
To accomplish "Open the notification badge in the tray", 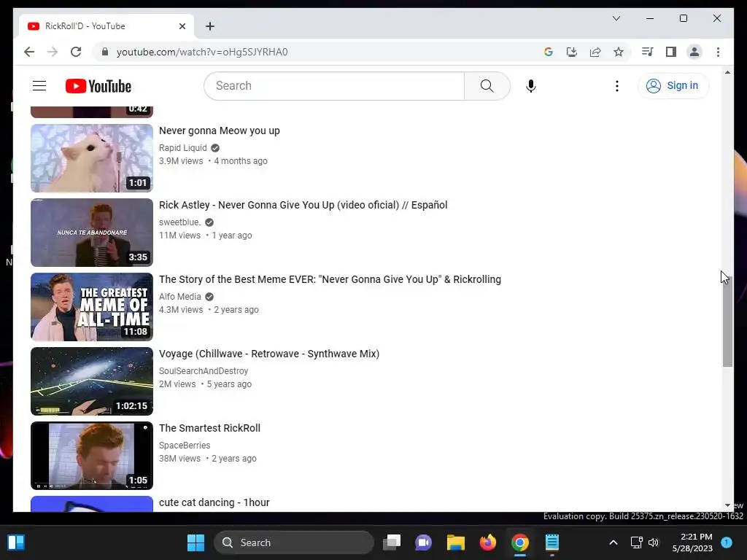I will click(727, 542).
